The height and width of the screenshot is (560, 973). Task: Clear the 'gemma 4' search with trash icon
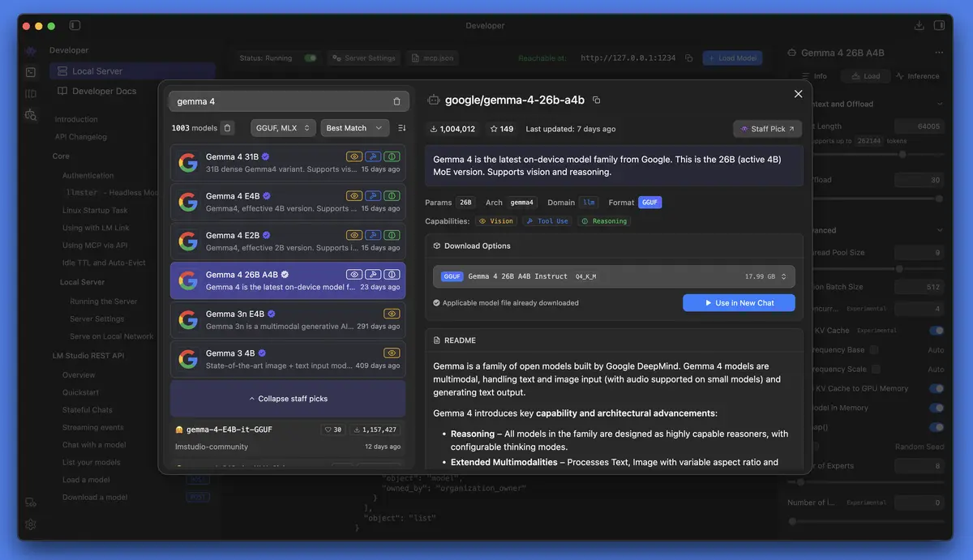coord(396,101)
